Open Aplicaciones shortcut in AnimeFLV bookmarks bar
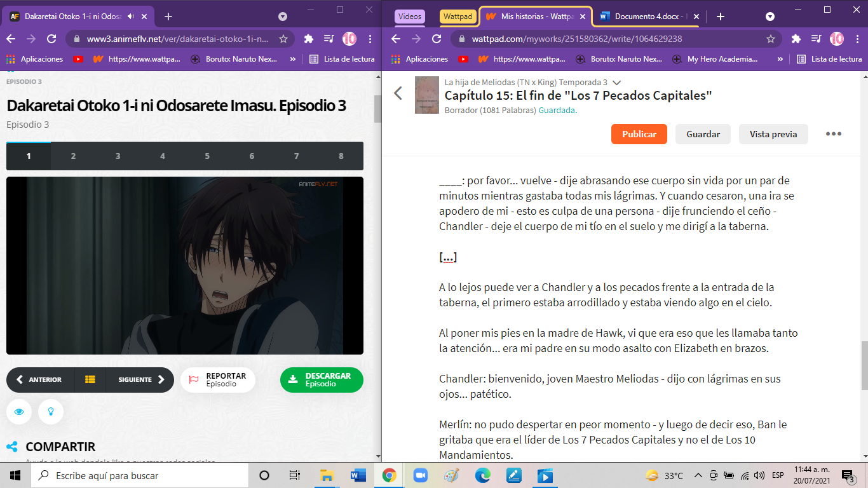Viewport: 868px width, 488px height. click(36, 59)
